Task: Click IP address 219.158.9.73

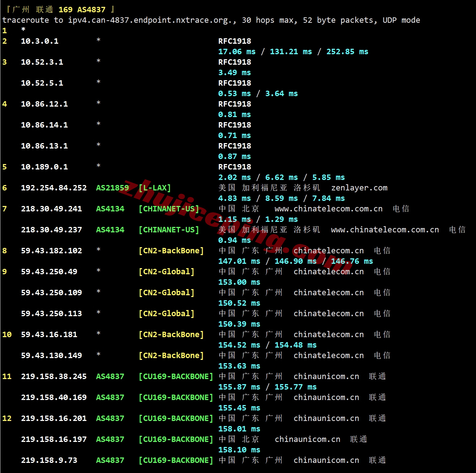Action: 49,460
